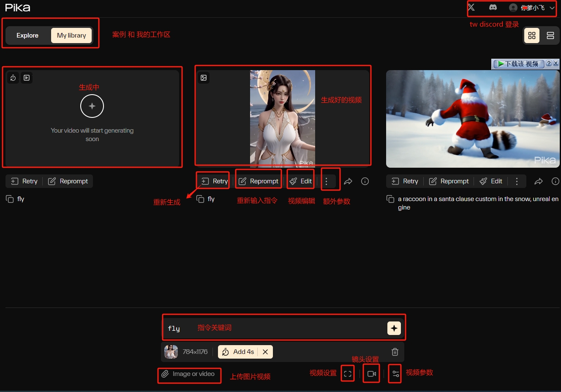Viewport: 561px width, 392px height.
Task: Open the video parameters sliders icon
Action: click(395, 374)
